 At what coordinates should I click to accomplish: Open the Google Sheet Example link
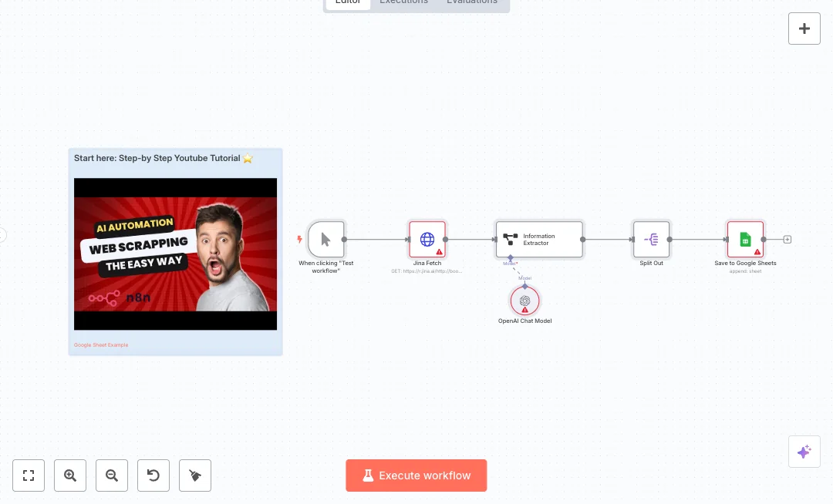[x=101, y=344]
